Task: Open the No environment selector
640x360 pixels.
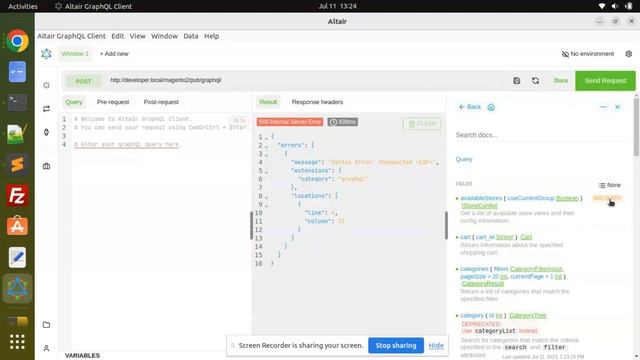Action: (588, 54)
